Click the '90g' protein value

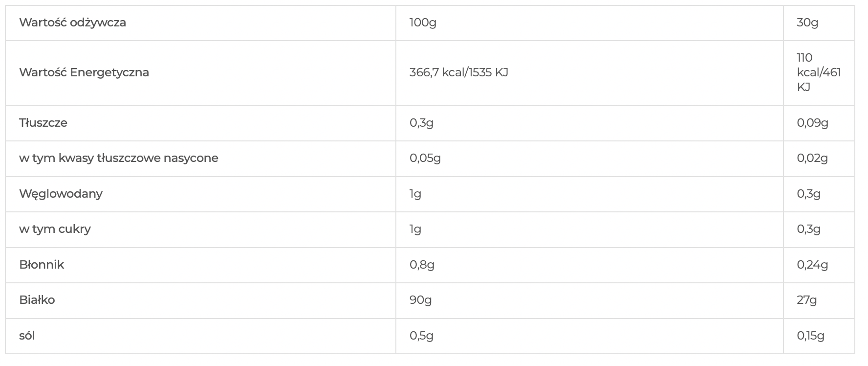pyautogui.click(x=420, y=300)
